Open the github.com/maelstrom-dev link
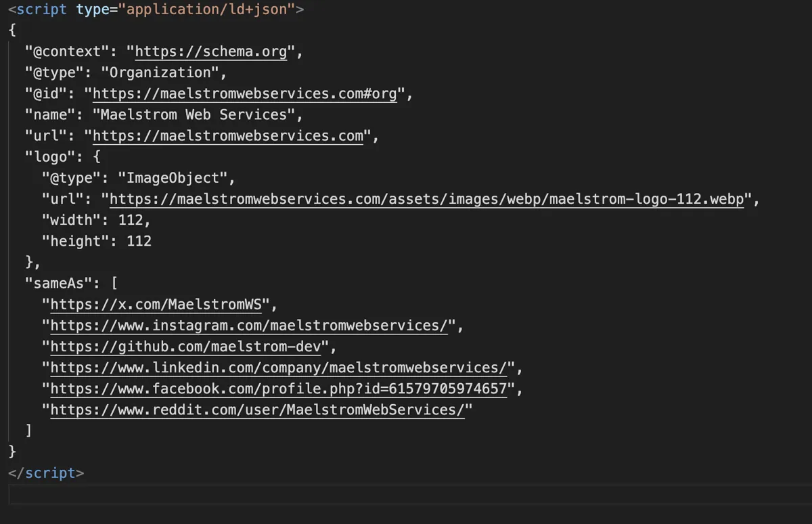This screenshot has width=812, height=524. 185,347
